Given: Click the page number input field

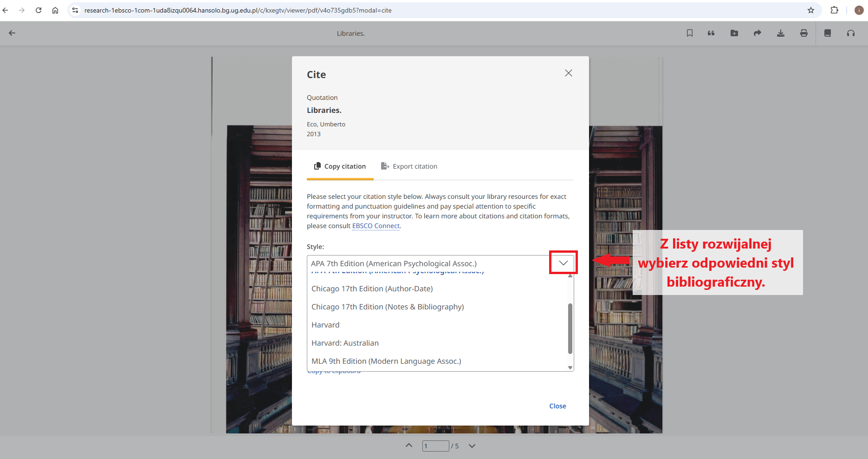Looking at the screenshot, I should coord(435,446).
